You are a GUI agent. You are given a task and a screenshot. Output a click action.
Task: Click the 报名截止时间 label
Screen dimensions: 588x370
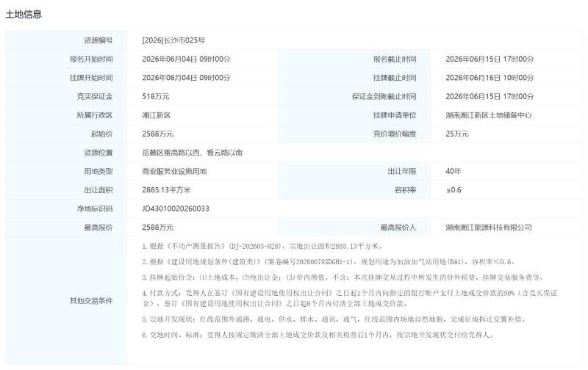pyautogui.click(x=395, y=59)
